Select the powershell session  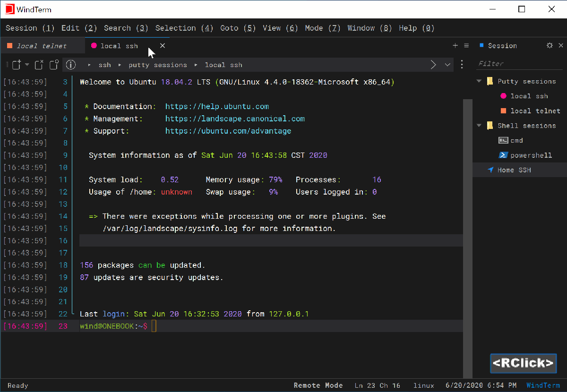pos(531,155)
